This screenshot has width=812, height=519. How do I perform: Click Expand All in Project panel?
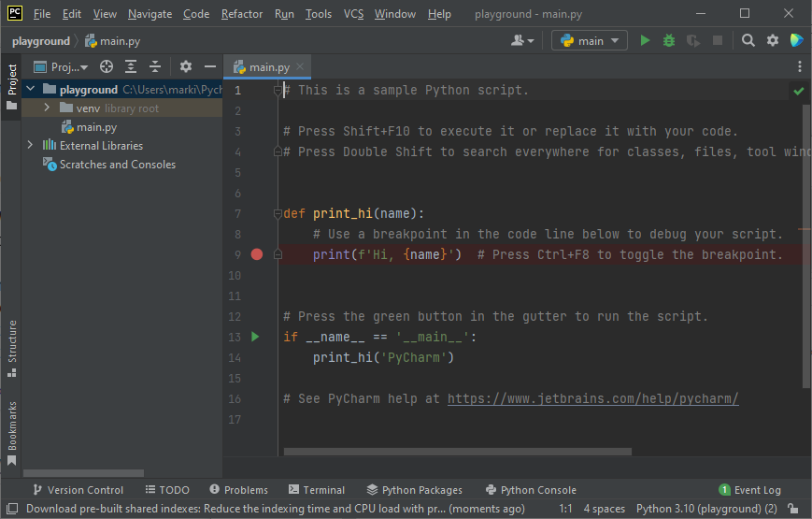tap(131, 66)
